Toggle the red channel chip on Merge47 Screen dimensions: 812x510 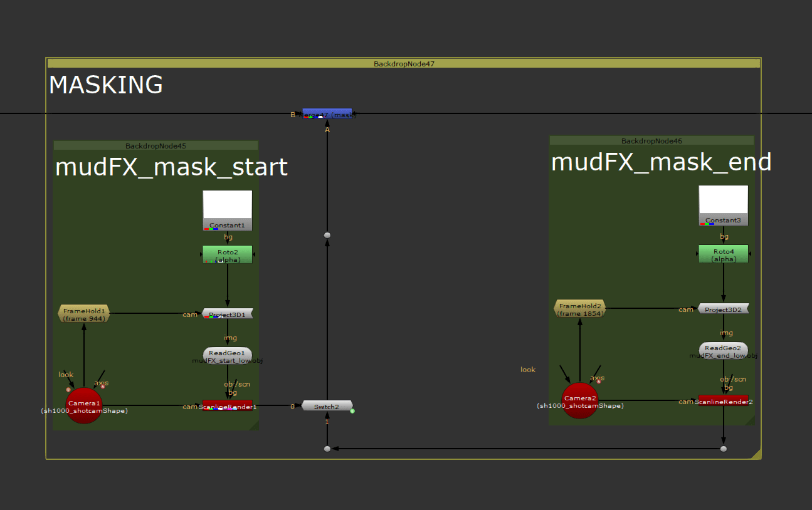point(307,117)
